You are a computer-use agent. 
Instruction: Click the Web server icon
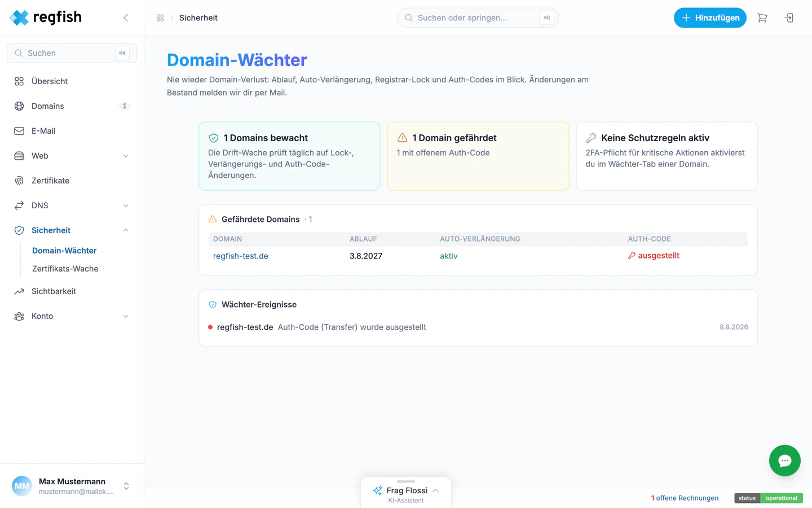[x=19, y=156]
